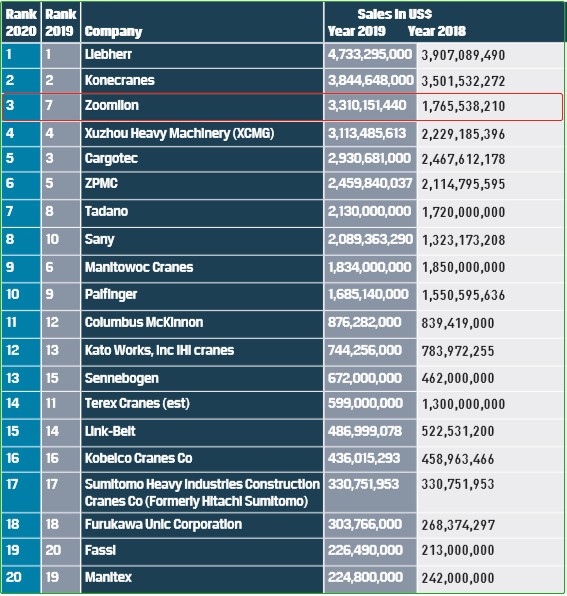
Task: Select Tadano's 2019 sales value 2,130,000,000
Action: click(x=369, y=211)
